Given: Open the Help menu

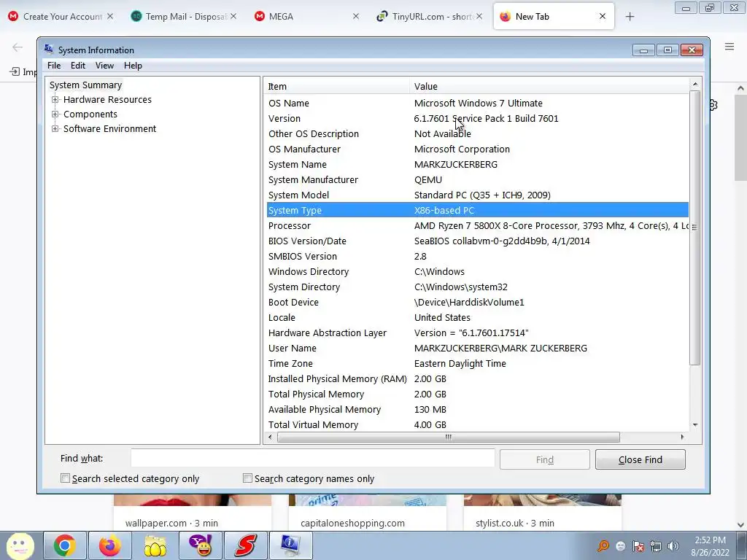Looking at the screenshot, I should (133, 66).
